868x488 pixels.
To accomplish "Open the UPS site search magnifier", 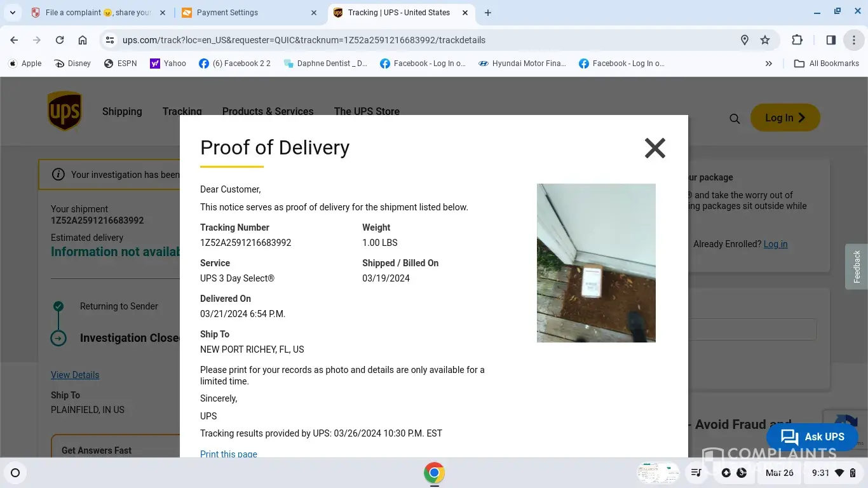I will click(735, 119).
